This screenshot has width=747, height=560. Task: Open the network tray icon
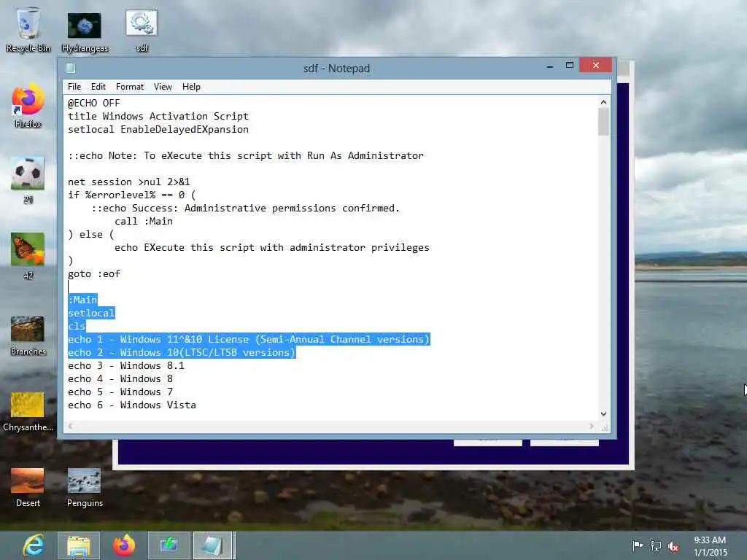[x=656, y=545]
